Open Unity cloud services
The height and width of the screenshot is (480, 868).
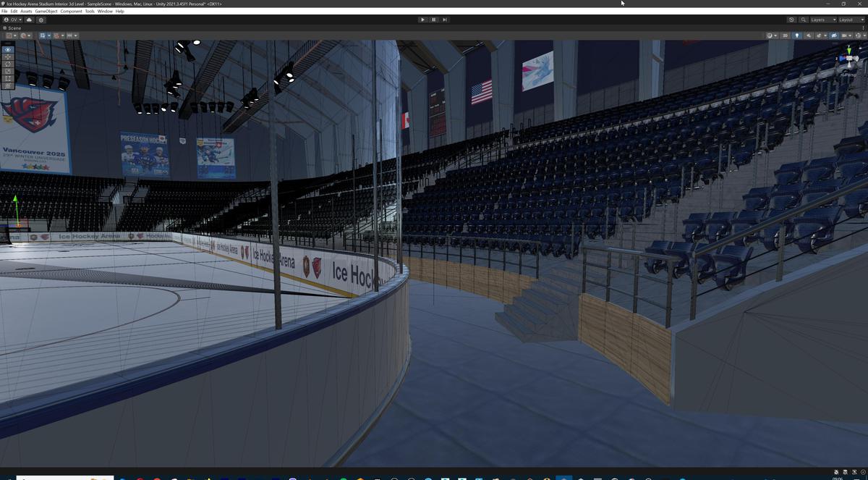[x=29, y=20]
